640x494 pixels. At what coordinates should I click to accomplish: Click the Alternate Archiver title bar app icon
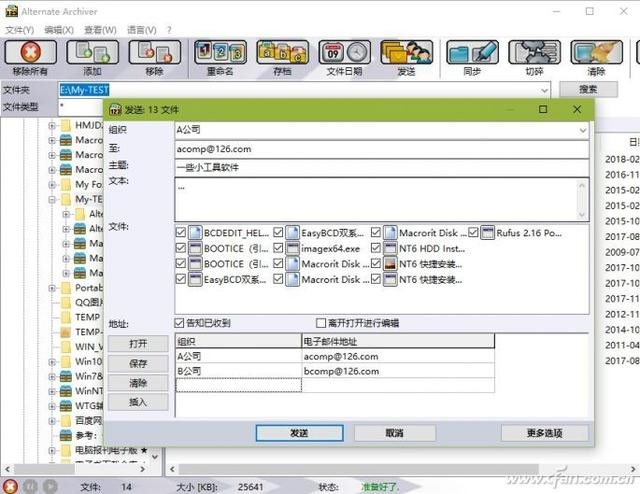click(11, 11)
